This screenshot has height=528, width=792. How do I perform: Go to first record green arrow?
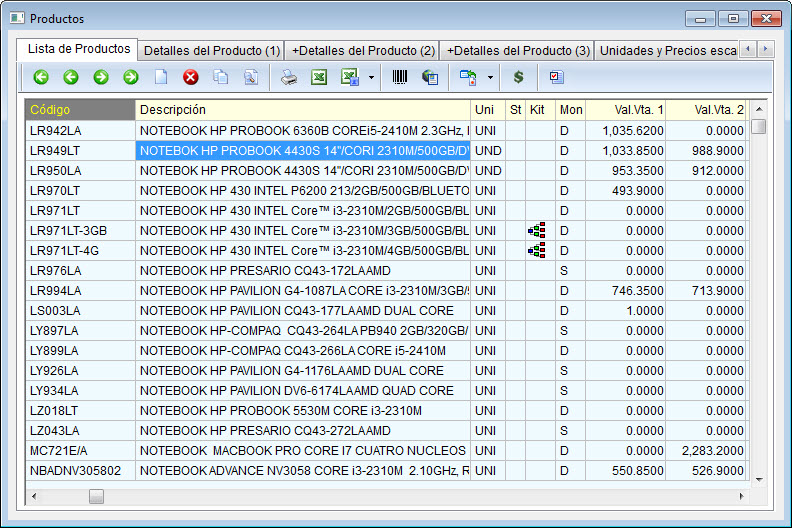41,77
